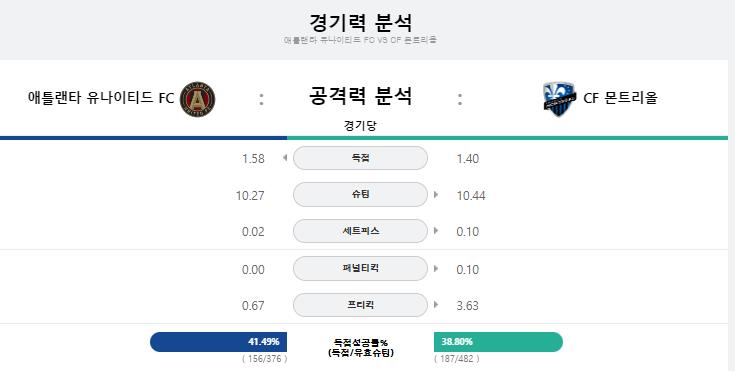The width and height of the screenshot is (735, 371).
Task: Click the right arrow beside 세트피스
Action: (x=436, y=231)
